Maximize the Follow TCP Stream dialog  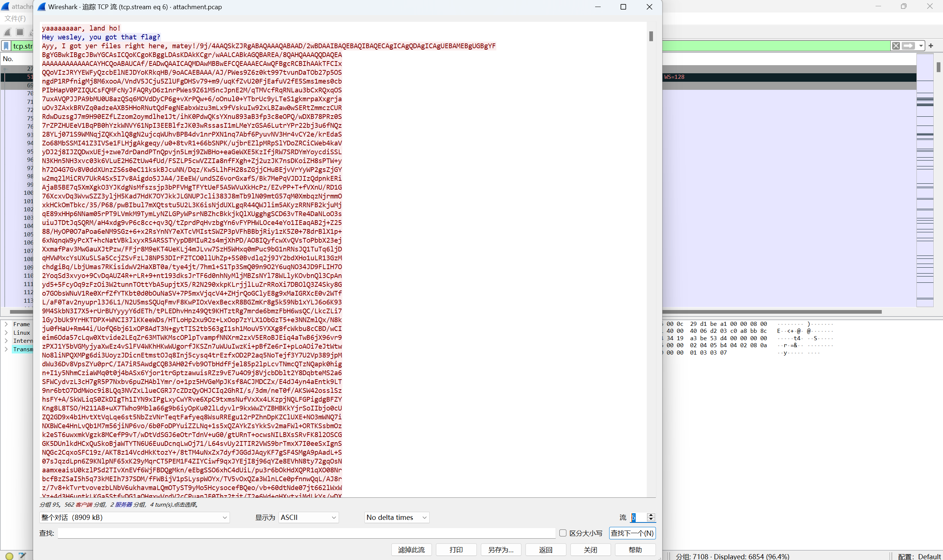point(623,7)
